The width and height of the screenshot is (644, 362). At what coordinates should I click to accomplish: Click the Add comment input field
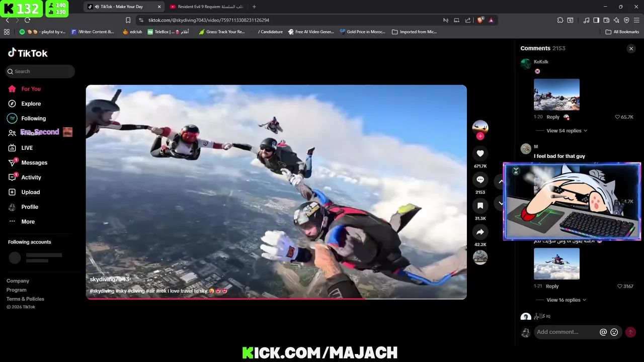(x=567, y=332)
